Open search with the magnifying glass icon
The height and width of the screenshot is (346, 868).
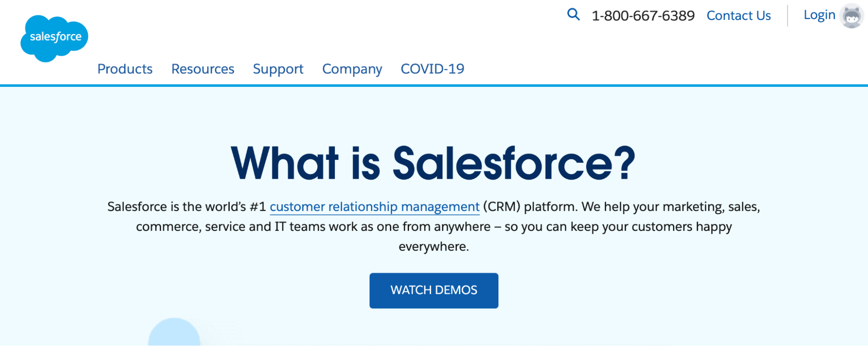point(573,15)
